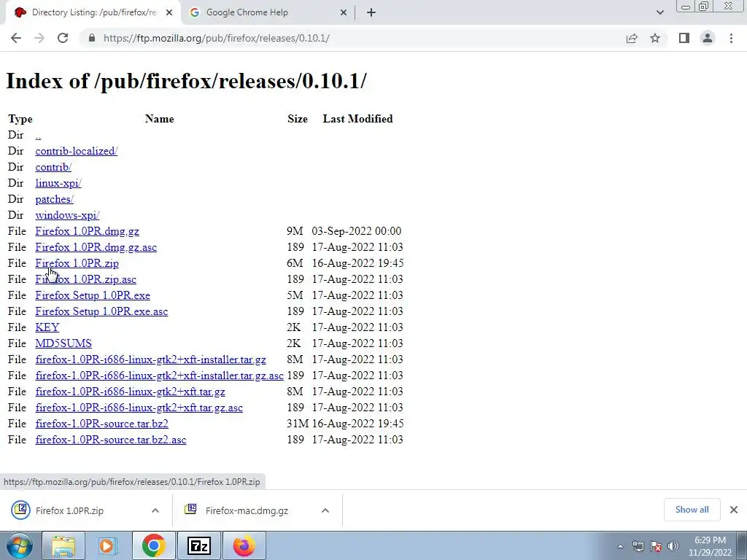Open a new tab
This screenshot has width=747, height=560.
371,12
